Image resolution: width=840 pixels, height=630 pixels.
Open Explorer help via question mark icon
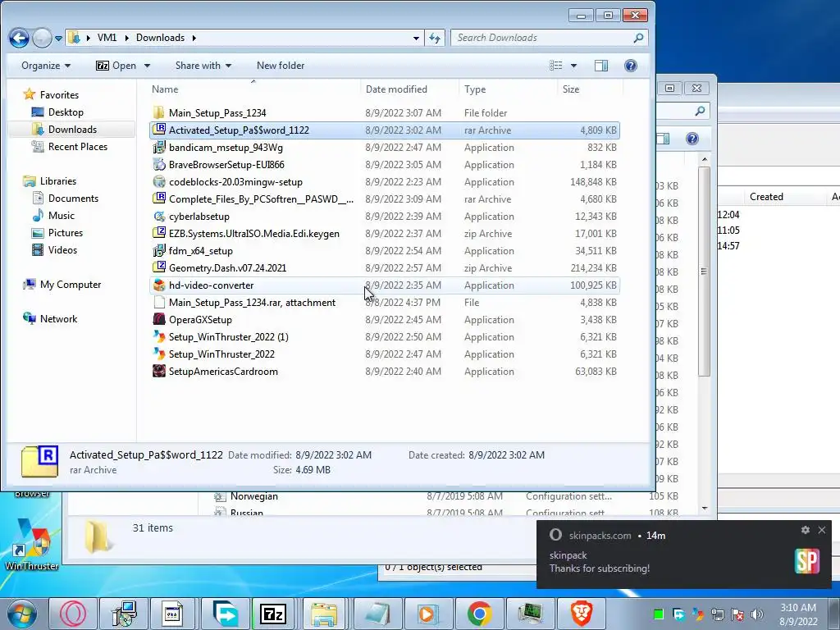pyautogui.click(x=631, y=66)
